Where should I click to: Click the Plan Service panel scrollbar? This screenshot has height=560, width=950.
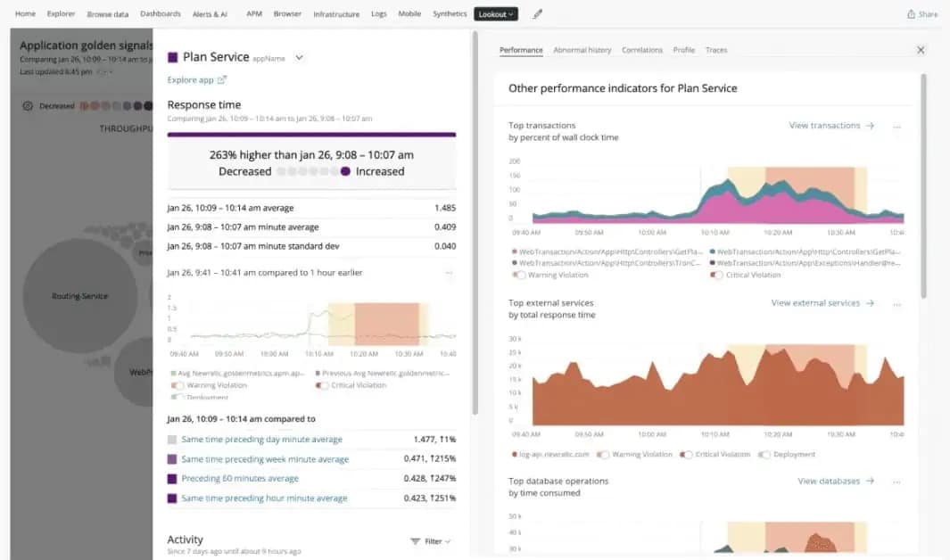(475, 222)
